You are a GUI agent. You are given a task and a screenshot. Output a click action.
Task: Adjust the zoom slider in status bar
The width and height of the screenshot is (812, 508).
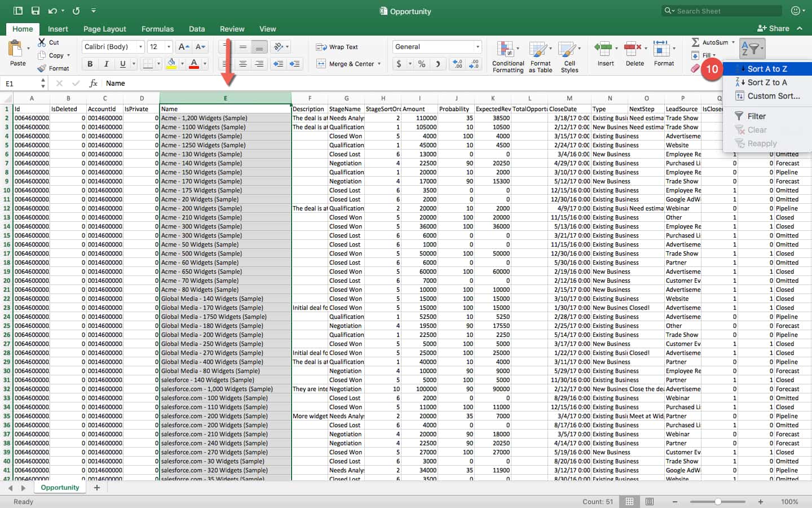(x=718, y=501)
